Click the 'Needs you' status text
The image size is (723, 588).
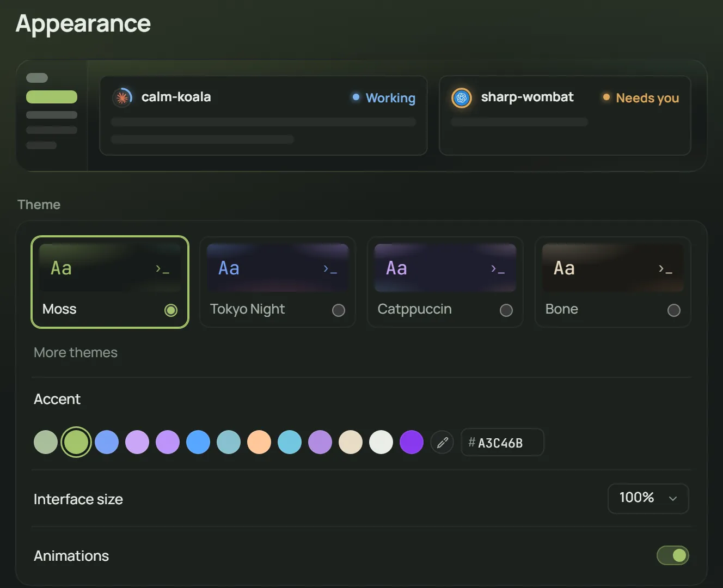[647, 98]
